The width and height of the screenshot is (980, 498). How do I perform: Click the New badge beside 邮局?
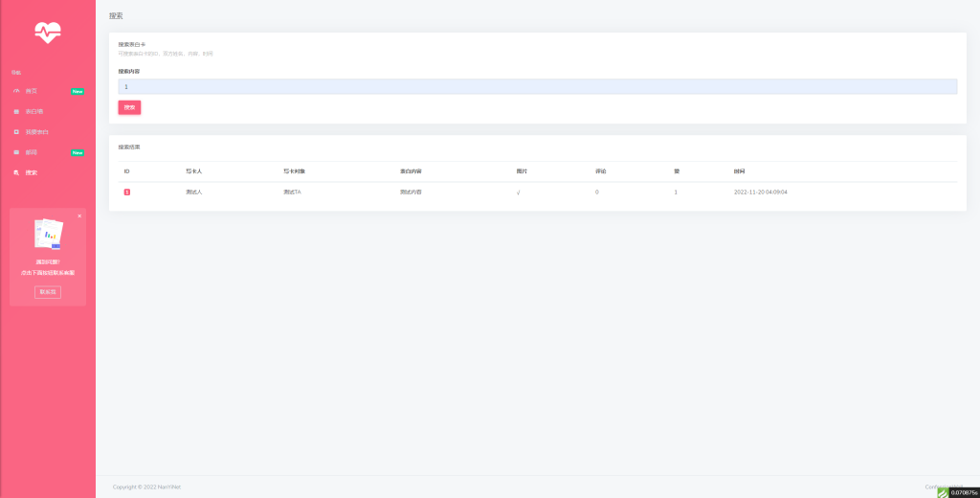[x=78, y=152]
